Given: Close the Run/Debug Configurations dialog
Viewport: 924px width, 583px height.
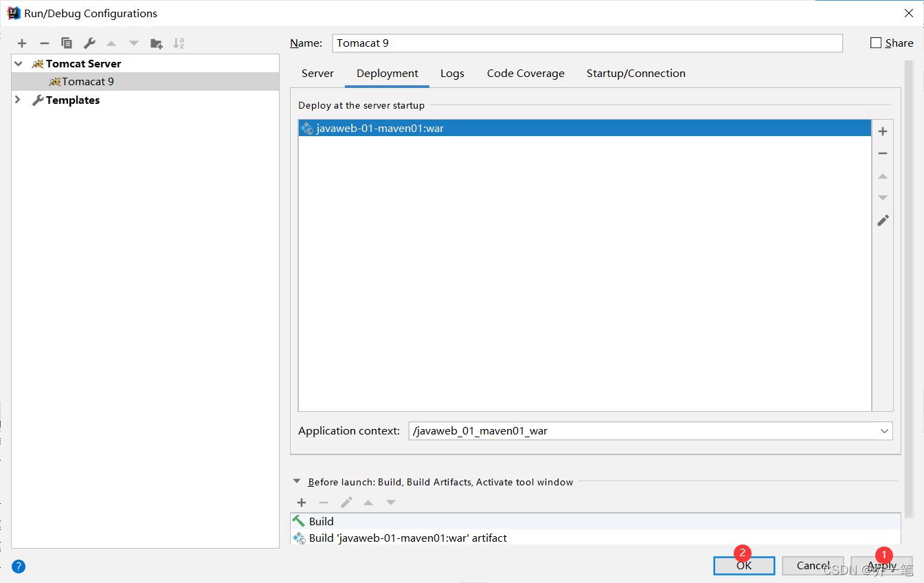Looking at the screenshot, I should [x=908, y=13].
